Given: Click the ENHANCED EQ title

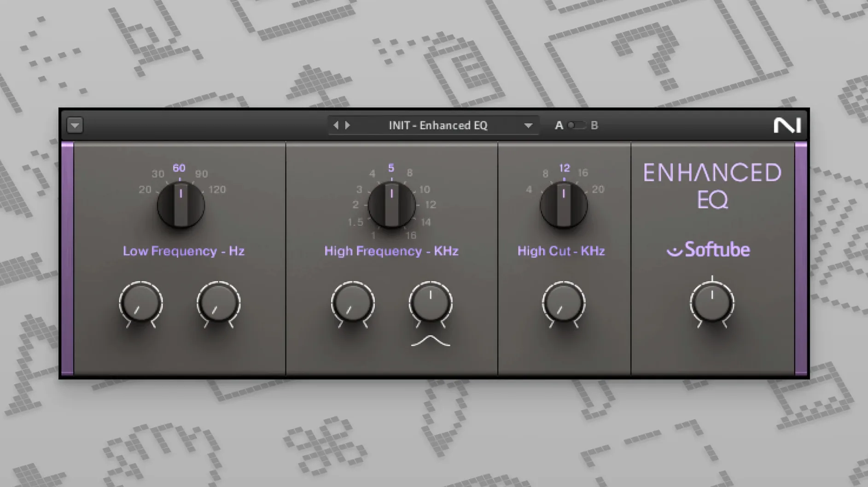Looking at the screenshot, I should pyautogui.click(x=712, y=186).
